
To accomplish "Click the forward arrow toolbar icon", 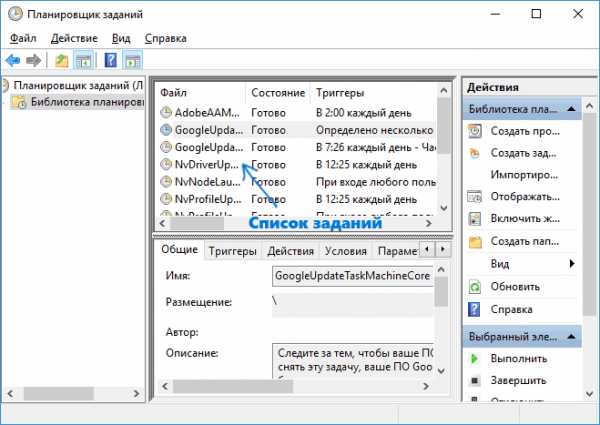I will click(x=33, y=60).
